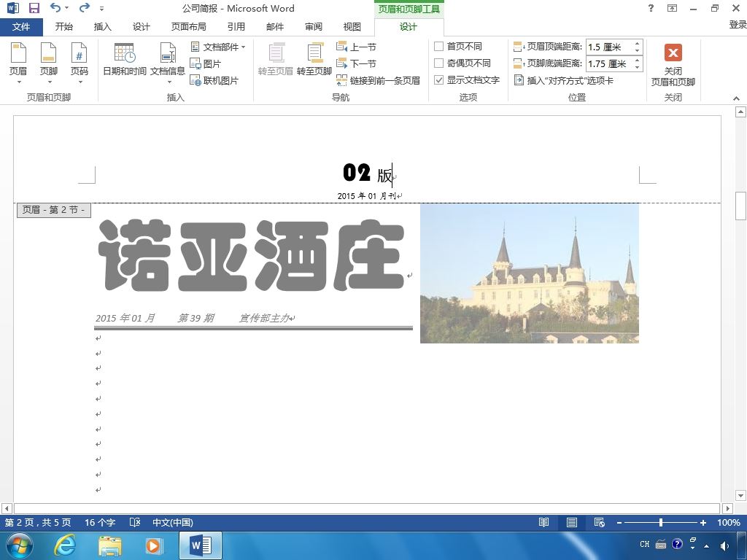Increase 页眉顶端距离 with up arrow
The image size is (747, 560).
coord(637,43)
